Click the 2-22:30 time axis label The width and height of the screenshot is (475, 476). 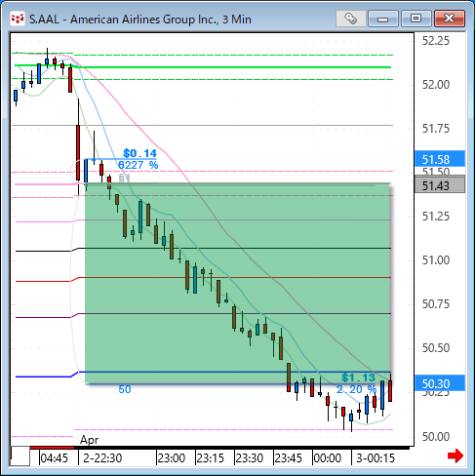[x=102, y=458]
